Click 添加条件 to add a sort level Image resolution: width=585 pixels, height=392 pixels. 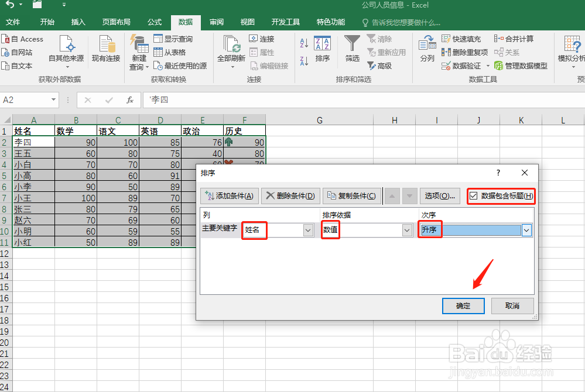(230, 195)
